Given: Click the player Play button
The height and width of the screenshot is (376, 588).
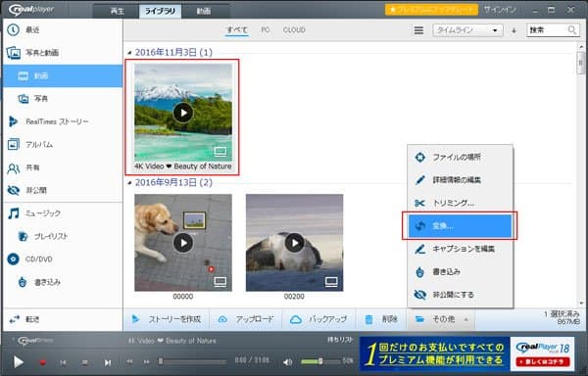Looking at the screenshot, I should pos(18,362).
